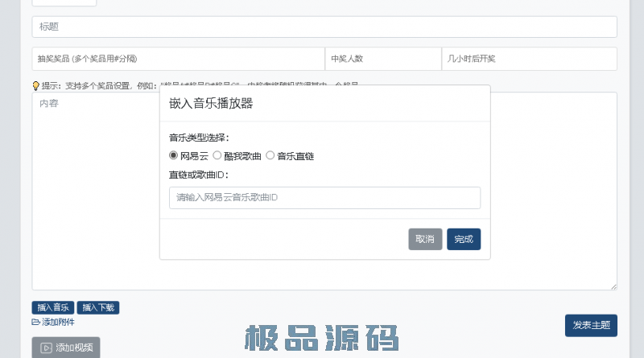The image size is (644, 358).
Task: Focus the 网易云 song ID input box
Action: (324, 198)
